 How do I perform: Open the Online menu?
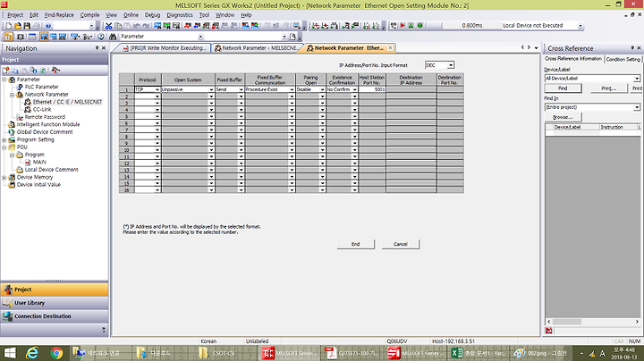tap(131, 15)
